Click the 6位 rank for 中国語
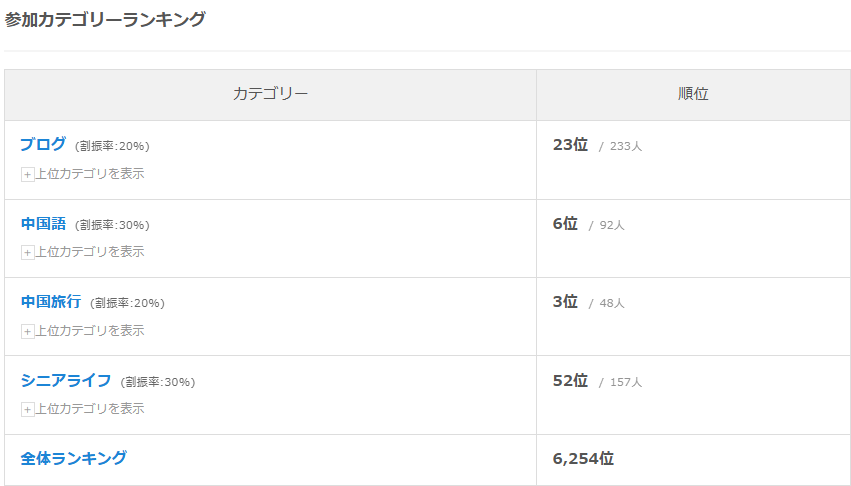 (x=565, y=224)
